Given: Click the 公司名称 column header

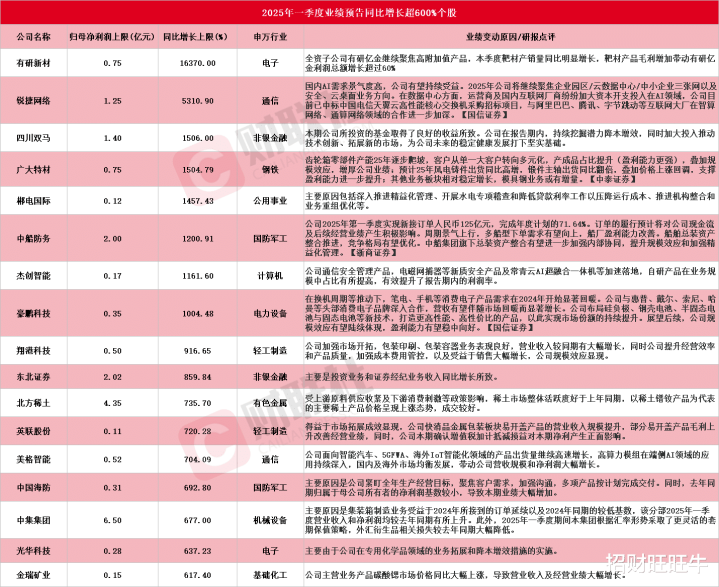Looking at the screenshot, I should click(x=33, y=37).
